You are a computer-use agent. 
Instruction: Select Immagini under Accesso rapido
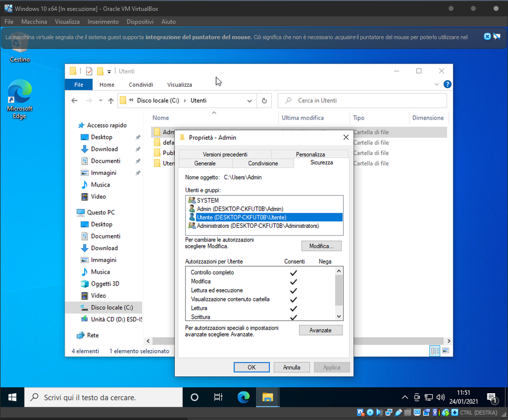coord(103,173)
